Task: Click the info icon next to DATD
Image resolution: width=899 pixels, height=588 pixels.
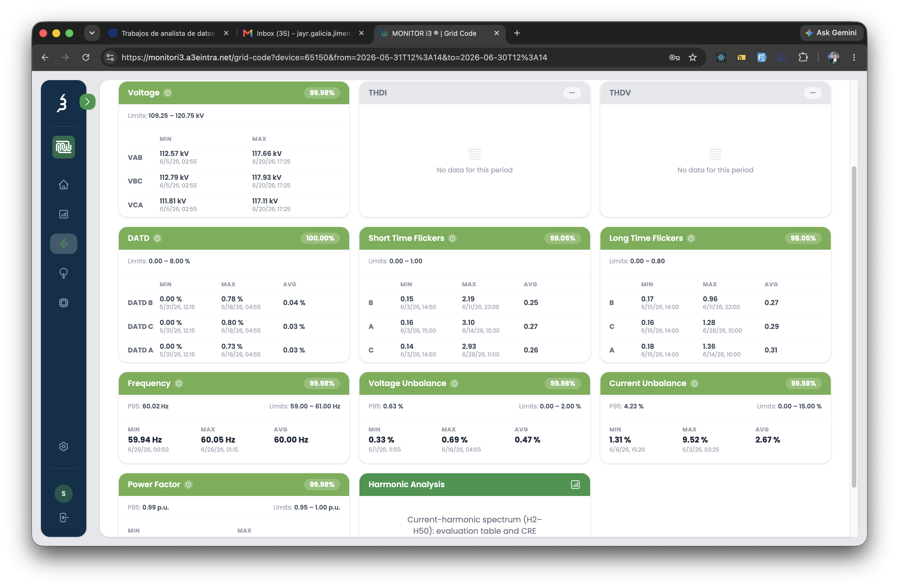Action: coord(157,238)
